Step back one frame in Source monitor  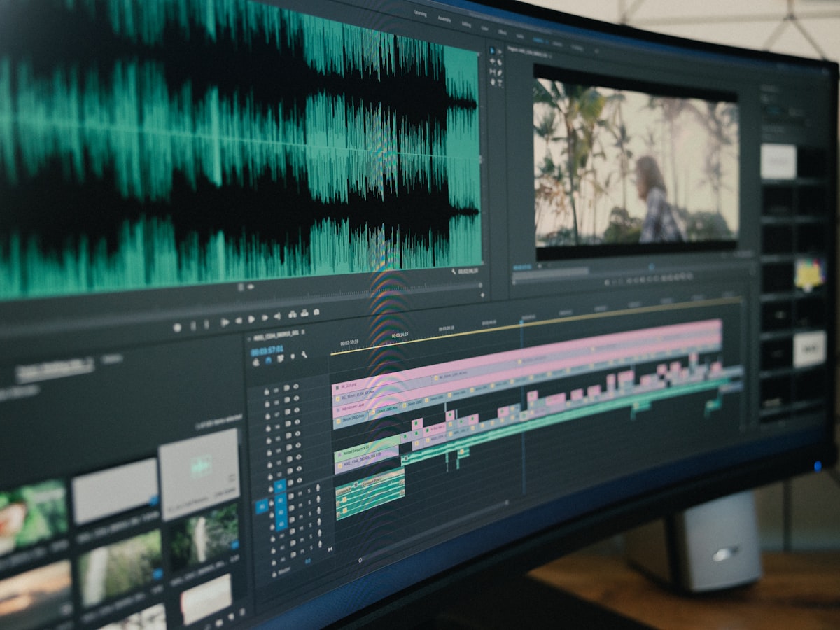pyautogui.click(x=239, y=321)
